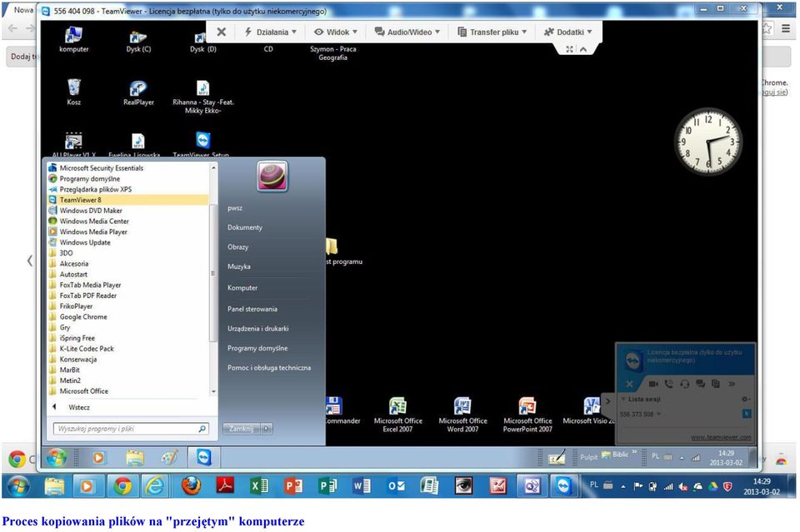Open the Dysk (C) desktop shortcut

(138, 40)
